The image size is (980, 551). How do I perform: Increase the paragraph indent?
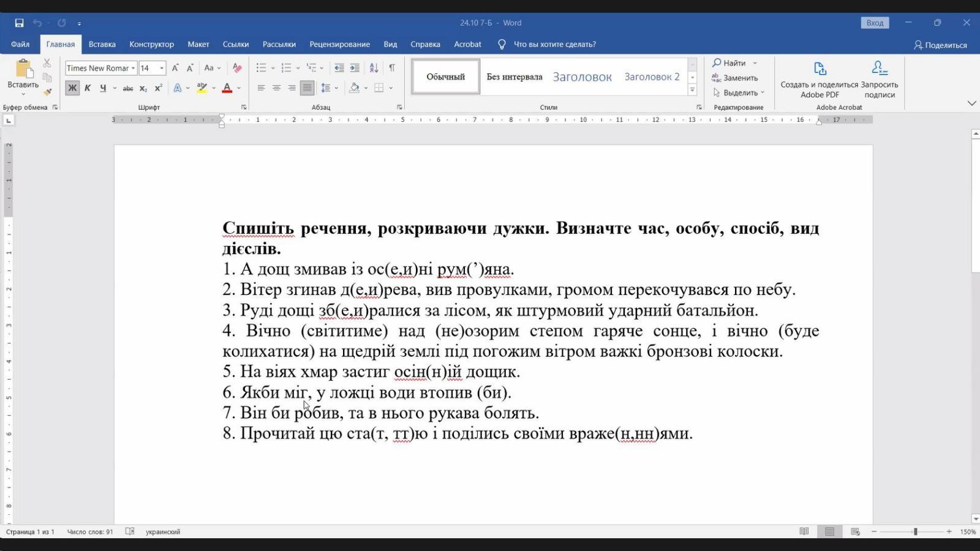tap(355, 68)
